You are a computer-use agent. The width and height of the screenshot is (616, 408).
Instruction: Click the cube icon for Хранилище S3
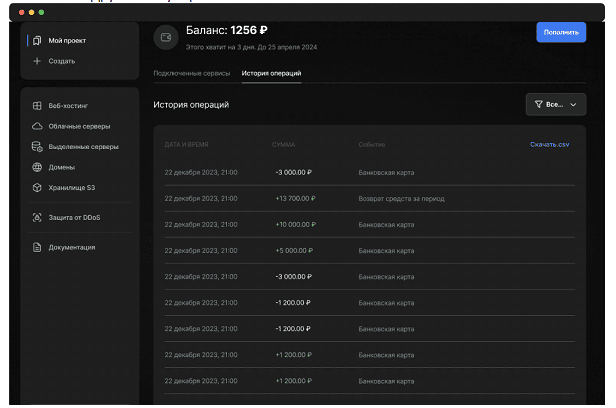click(37, 188)
